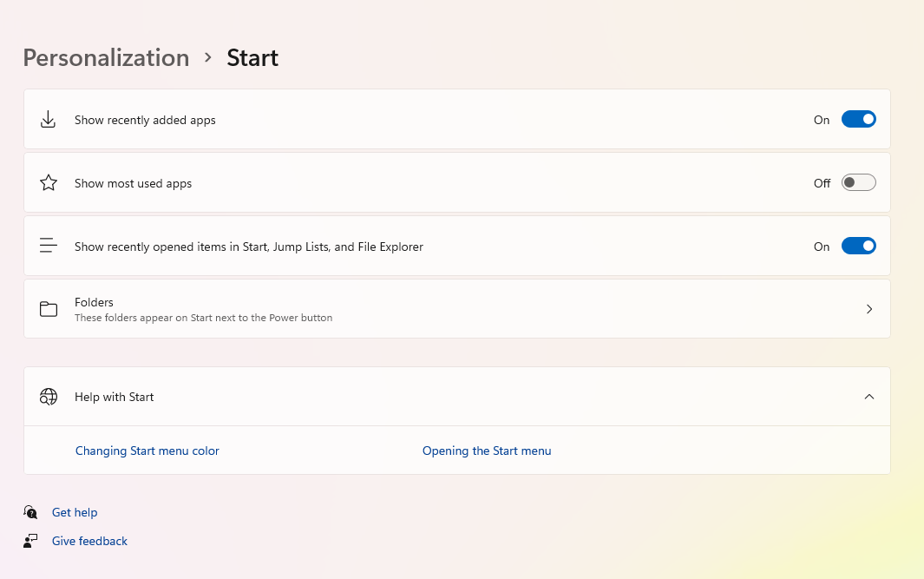Viewport: 924px width, 579px height.
Task: Click the globe icon beside Help with Start
Action: 49,397
